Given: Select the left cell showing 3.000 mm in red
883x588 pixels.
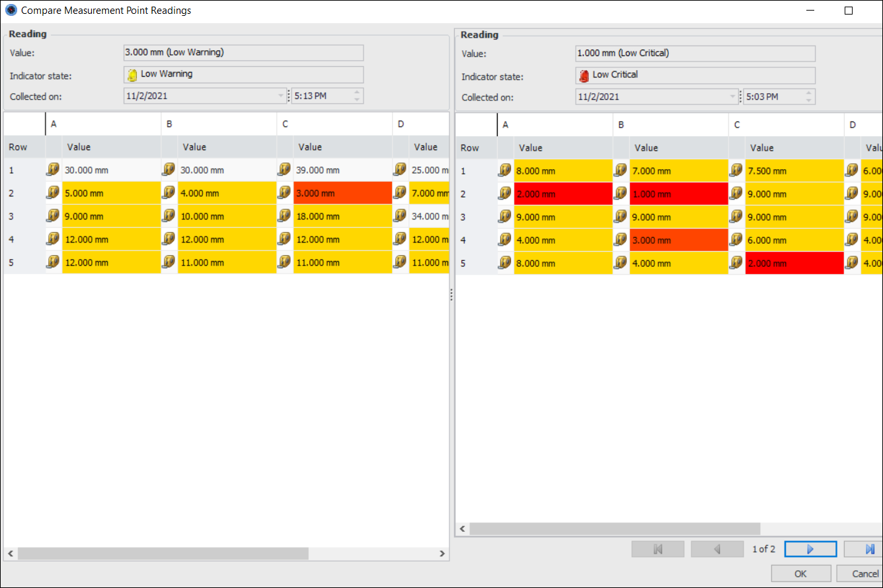Looking at the screenshot, I should point(342,193).
